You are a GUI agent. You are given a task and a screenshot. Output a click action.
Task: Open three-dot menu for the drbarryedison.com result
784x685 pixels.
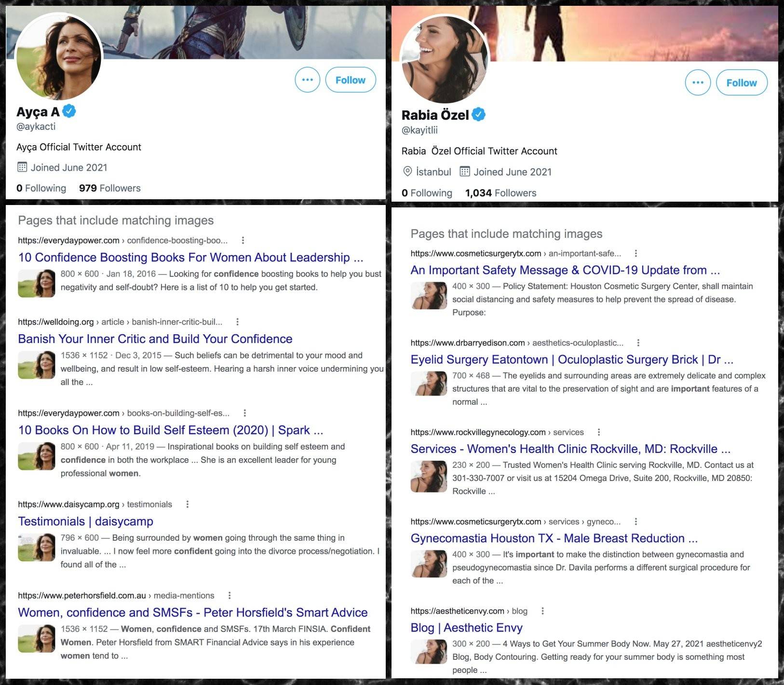pyautogui.click(x=638, y=343)
